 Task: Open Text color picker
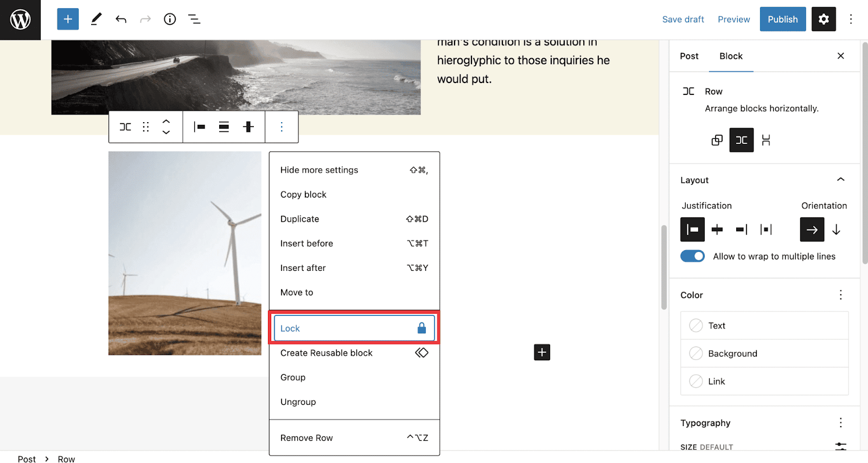coord(764,326)
